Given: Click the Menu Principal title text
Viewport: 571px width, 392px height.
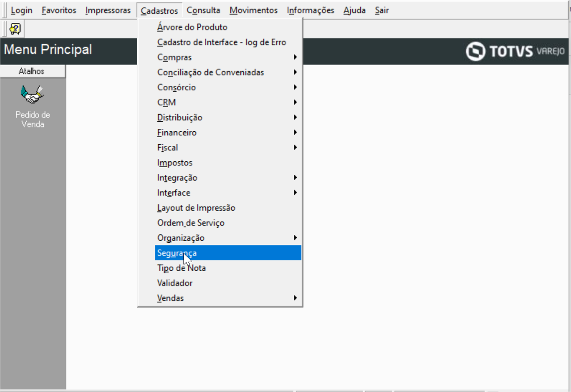Looking at the screenshot, I should coord(48,49).
